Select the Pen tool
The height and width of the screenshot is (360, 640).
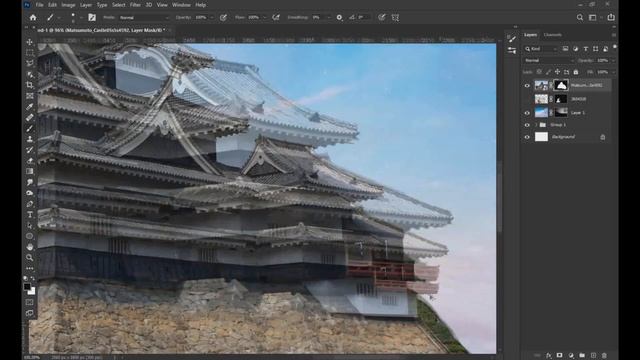coord(30,204)
